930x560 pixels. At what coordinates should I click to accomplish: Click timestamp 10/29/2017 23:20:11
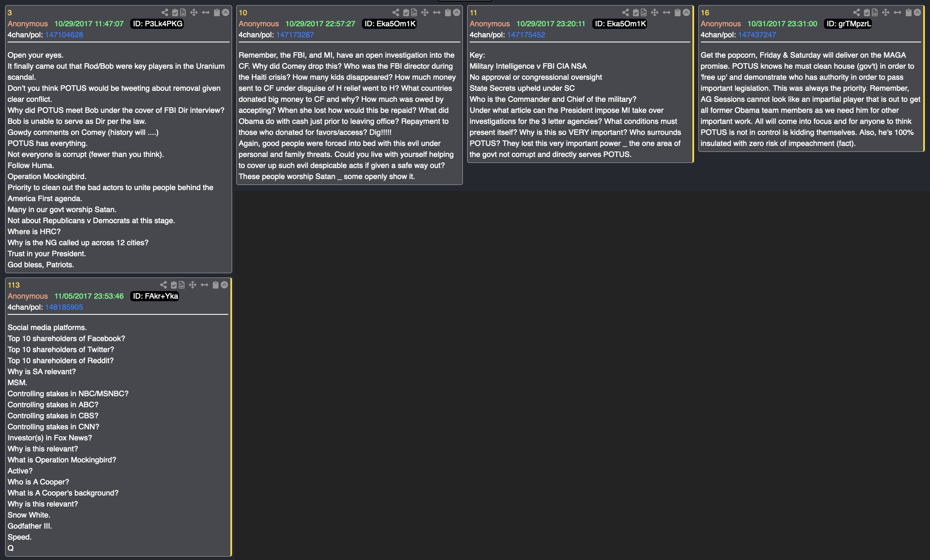click(x=551, y=24)
